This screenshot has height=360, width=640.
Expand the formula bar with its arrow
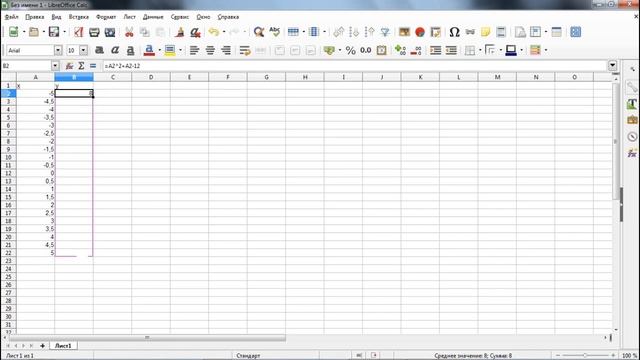612,65
